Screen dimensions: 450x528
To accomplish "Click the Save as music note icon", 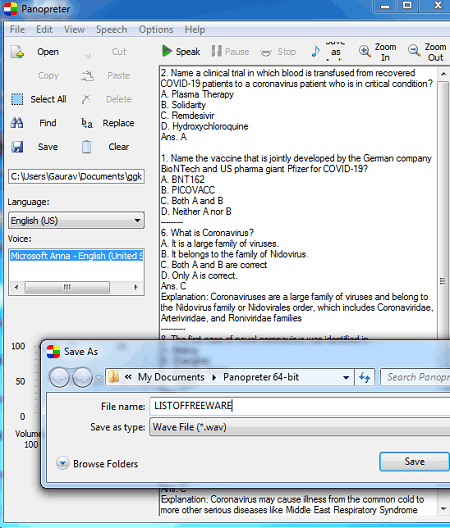I will (315, 51).
